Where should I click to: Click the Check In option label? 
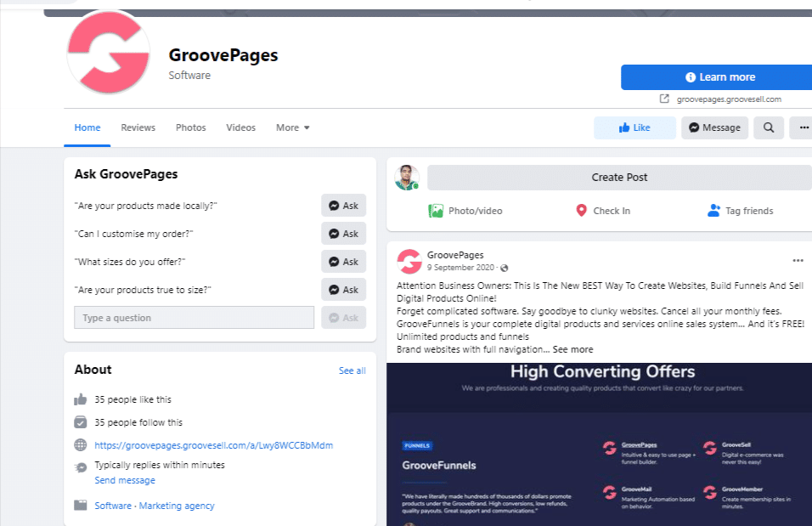pyautogui.click(x=612, y=211)
